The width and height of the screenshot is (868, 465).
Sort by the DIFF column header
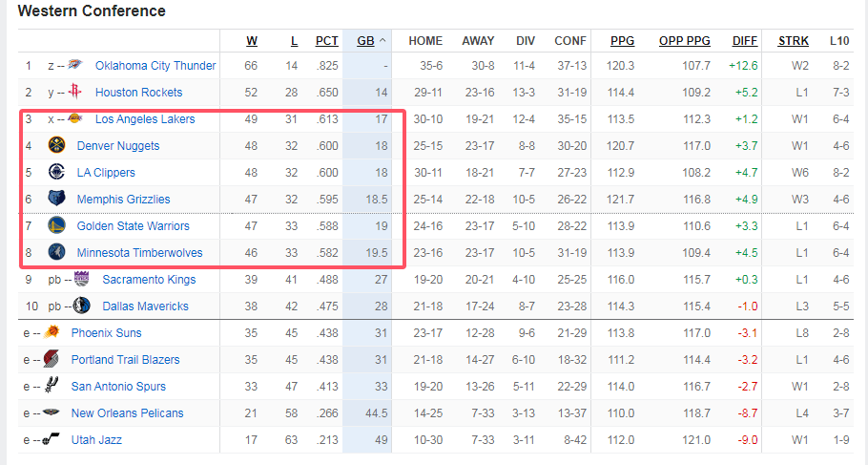745,41
